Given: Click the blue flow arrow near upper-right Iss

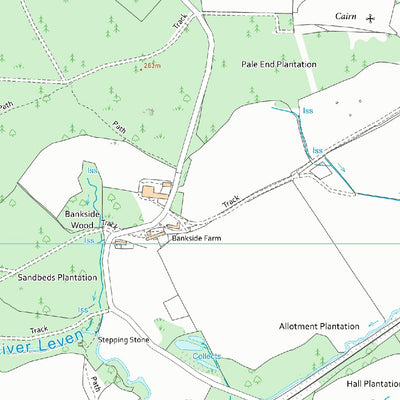Looking at the screenshot, I should pos(342,167).
